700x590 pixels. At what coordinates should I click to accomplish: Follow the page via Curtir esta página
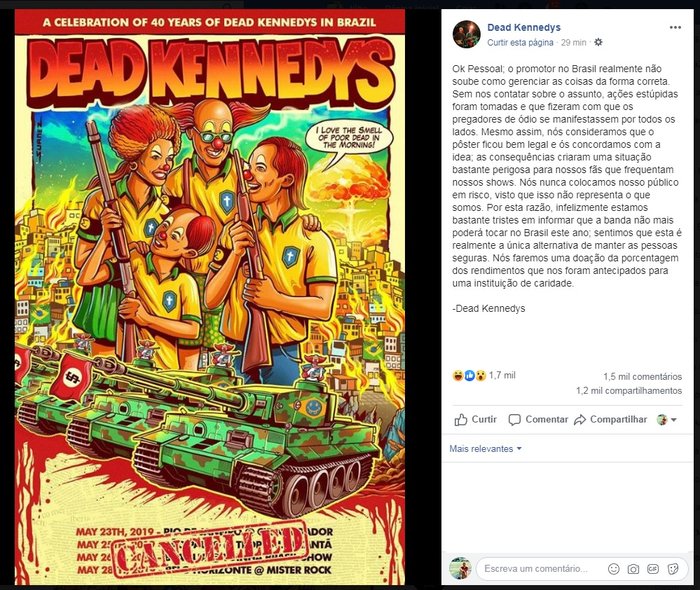point(520,42)
